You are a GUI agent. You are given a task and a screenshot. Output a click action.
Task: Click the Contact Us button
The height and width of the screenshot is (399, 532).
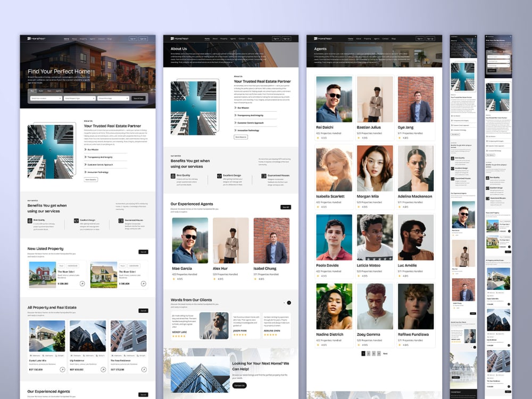click(239, 385)
